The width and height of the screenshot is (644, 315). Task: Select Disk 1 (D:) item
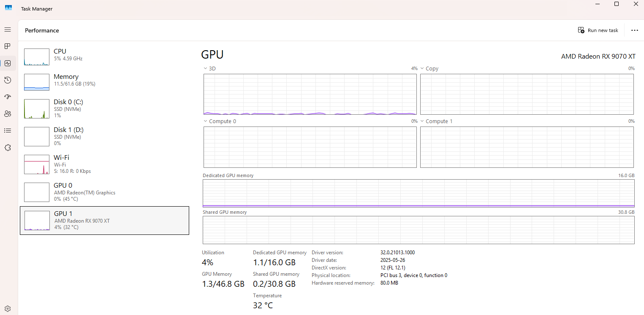[x=104, y=136]
